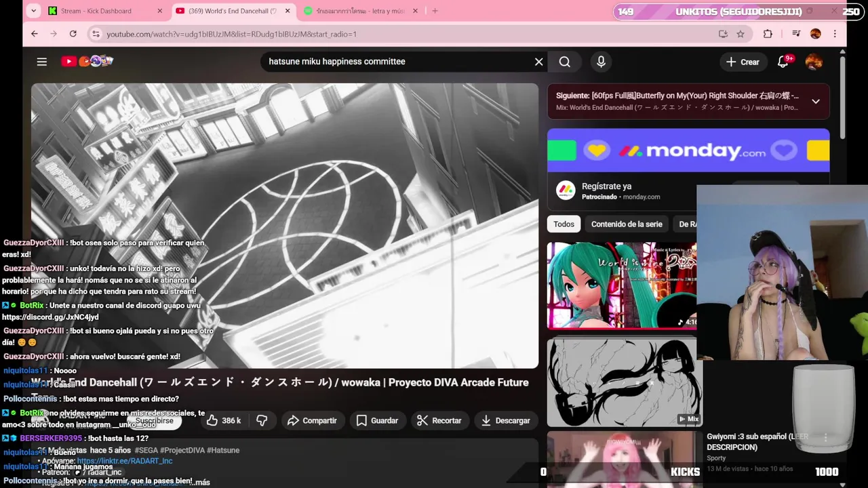
Task: Open the black-and-white Mix thumbnail
Action: pos(625,383)
